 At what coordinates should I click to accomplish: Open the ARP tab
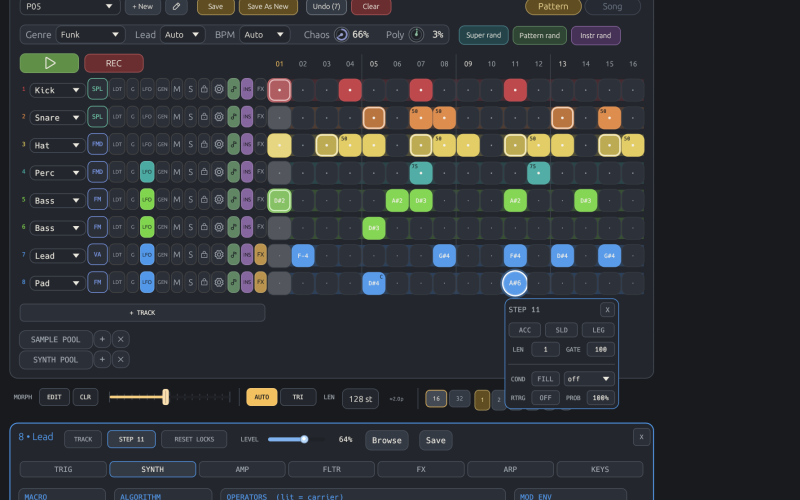[510, 469]
